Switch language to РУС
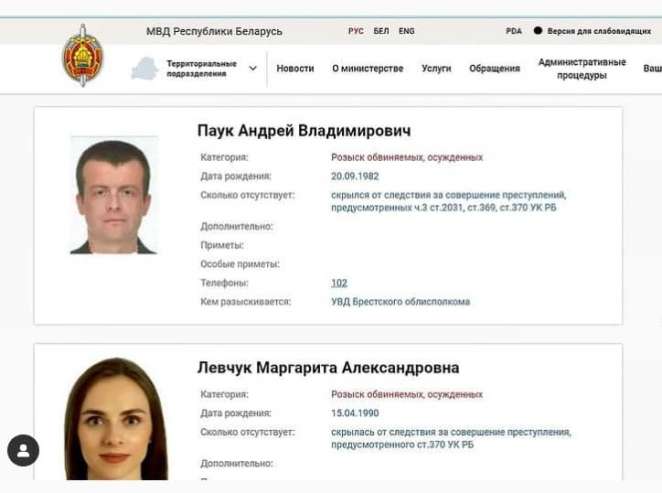Viewport: 662px width, 493px height. pyautogui.click(x=355, y=31)
